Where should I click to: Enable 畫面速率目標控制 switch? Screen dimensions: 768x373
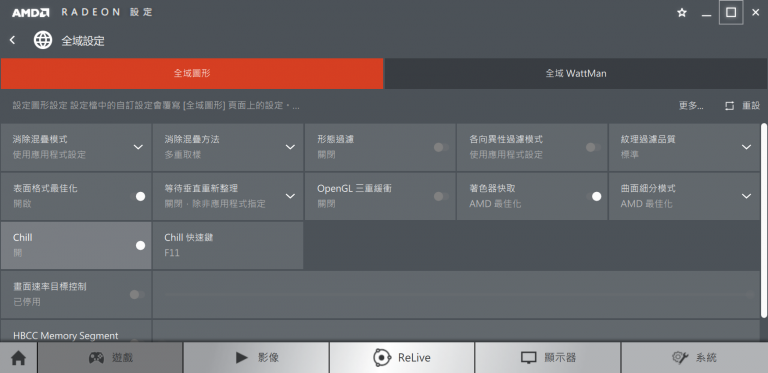pos(137,294)
